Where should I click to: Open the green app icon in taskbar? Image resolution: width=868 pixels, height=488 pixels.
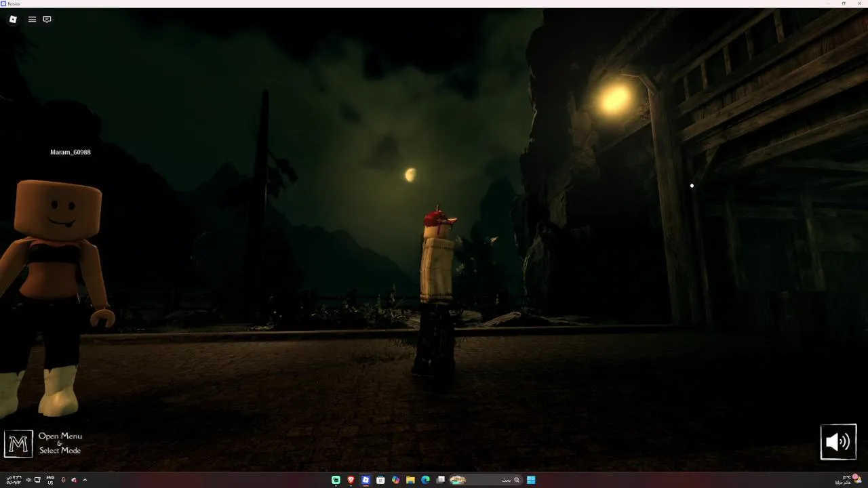(336, 480)
